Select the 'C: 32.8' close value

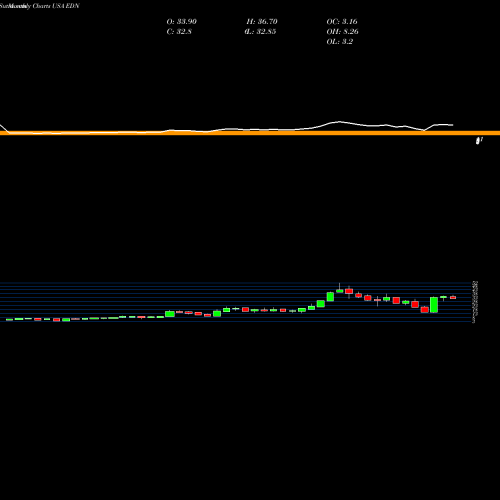(179, 32)
